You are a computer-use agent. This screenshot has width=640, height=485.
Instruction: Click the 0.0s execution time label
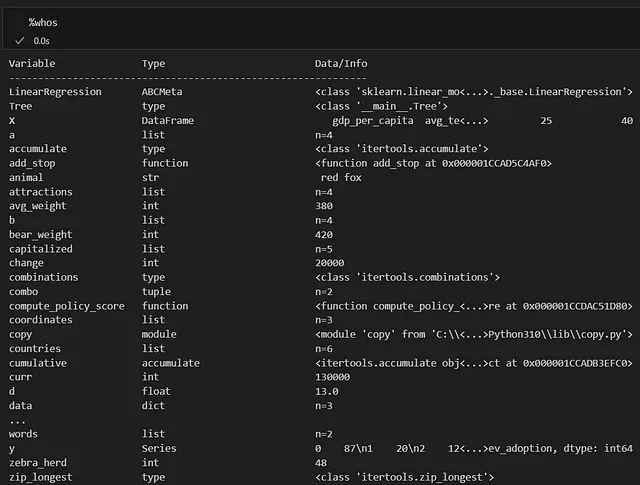point(41,41)
